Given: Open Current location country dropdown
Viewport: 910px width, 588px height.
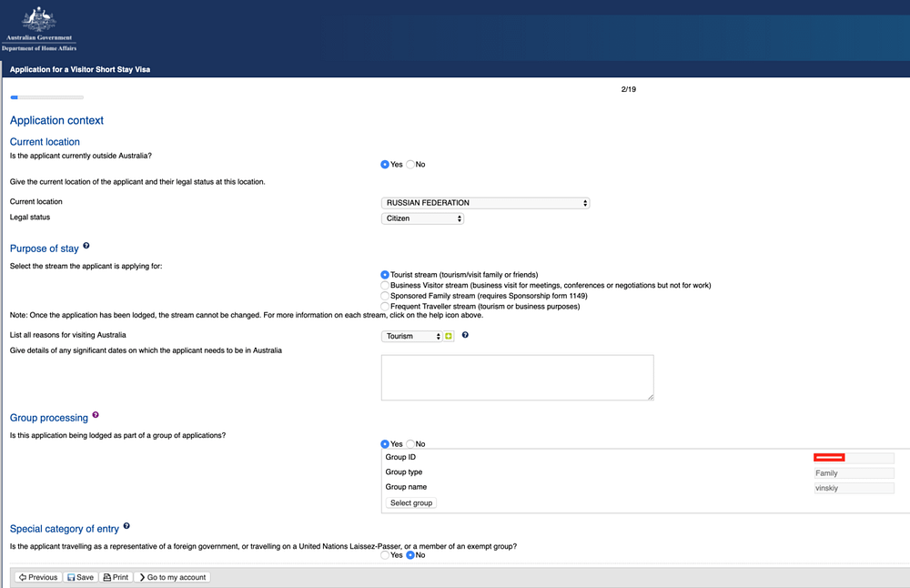Looking at the screenshot, I should pos(485,203).
